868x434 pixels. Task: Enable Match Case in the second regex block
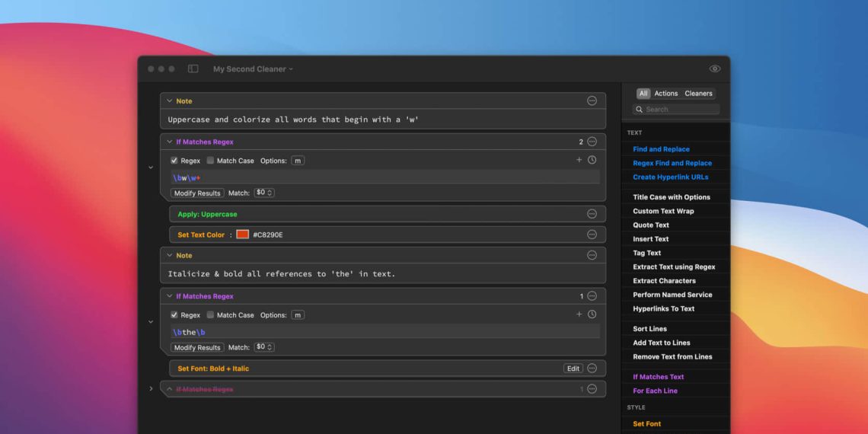(211, 315)
